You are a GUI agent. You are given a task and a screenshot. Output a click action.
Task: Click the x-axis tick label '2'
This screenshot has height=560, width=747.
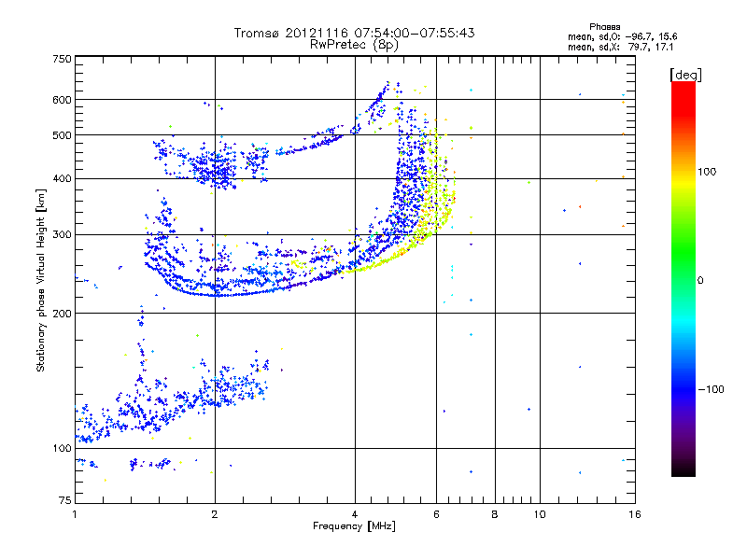tap(215, 514)
